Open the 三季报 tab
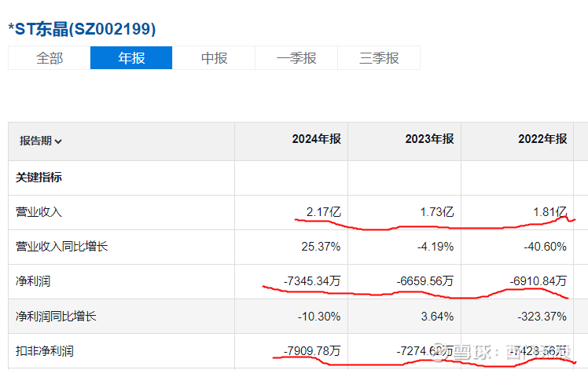Screen dimensions: 588x370 click(379, 58)
